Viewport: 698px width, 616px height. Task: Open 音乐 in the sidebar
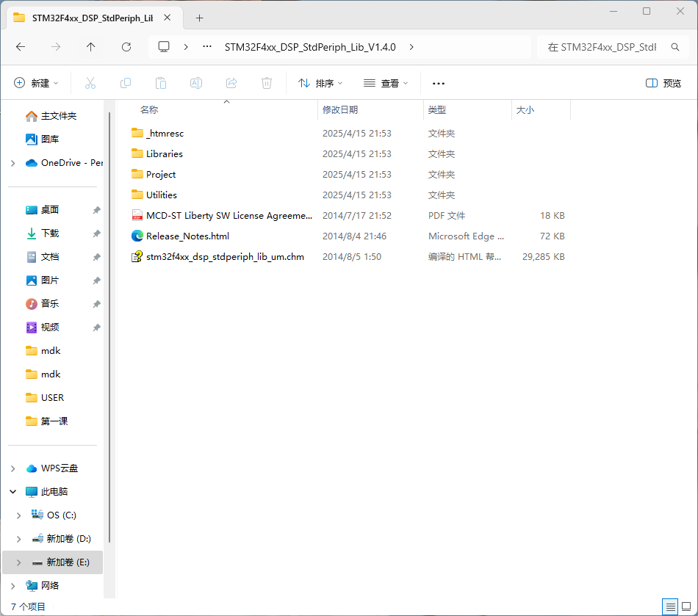coord(49,304)
